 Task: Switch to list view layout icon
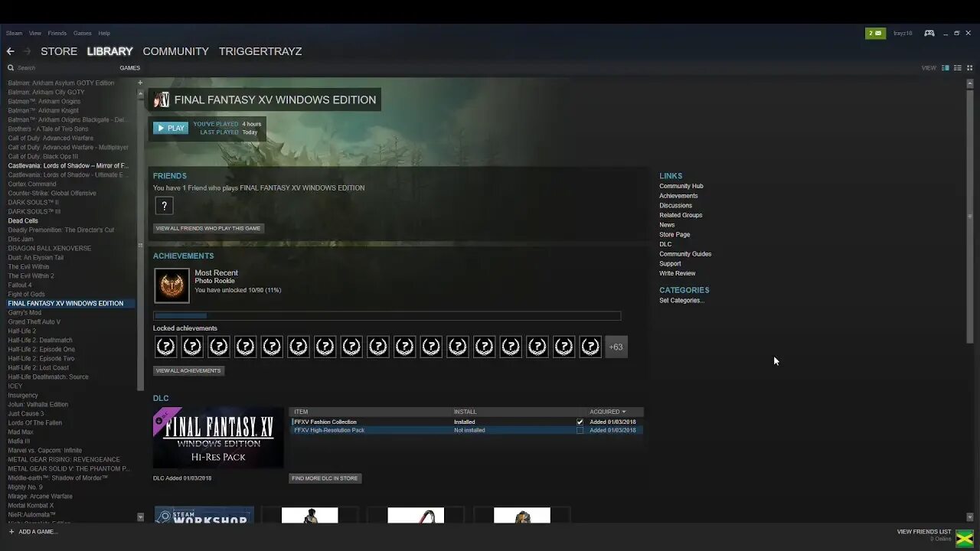coord(958,68)
